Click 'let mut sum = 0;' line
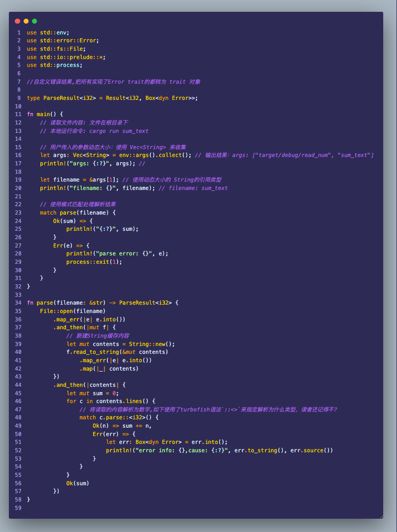 click(x=93, y=393)
